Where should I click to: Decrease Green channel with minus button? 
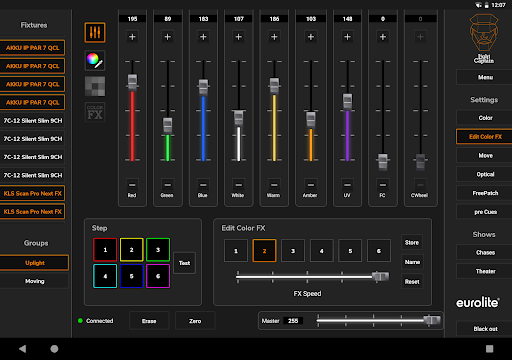click(168, 185)
